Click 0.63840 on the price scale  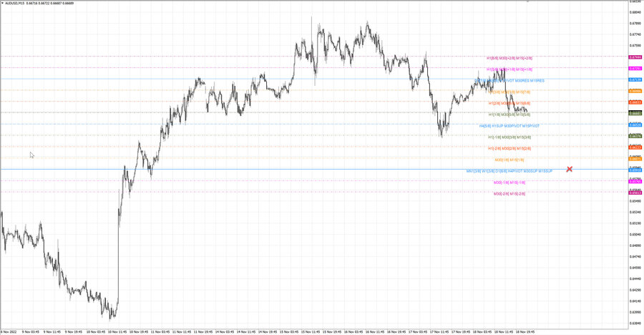pos(635,324)
